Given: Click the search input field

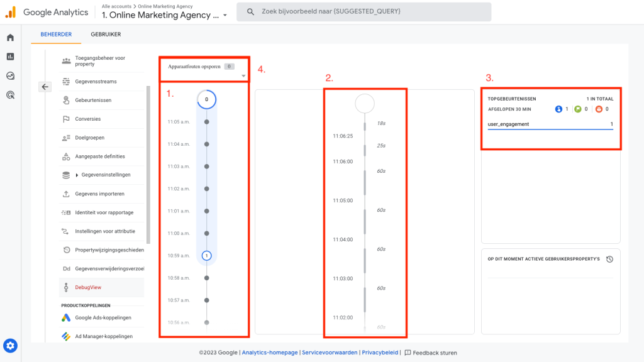Looking at the screenshot, I should [x=364, y=12].
